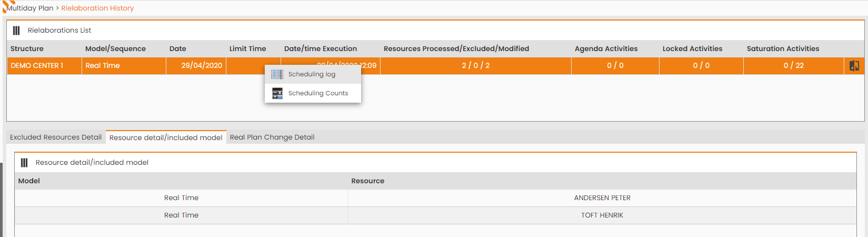Sort by Saturation Activities column header

click(x=783, y=49)
